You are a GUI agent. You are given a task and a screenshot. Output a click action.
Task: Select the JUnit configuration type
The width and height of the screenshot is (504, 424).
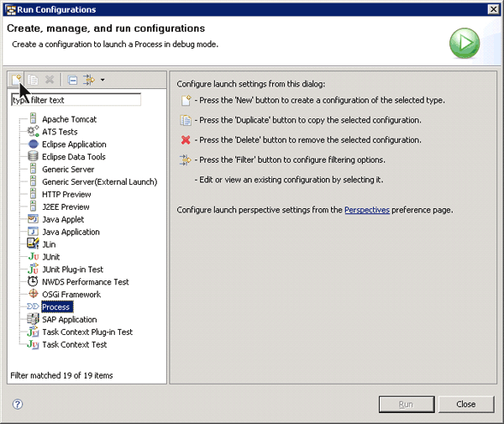pos(51,257)
